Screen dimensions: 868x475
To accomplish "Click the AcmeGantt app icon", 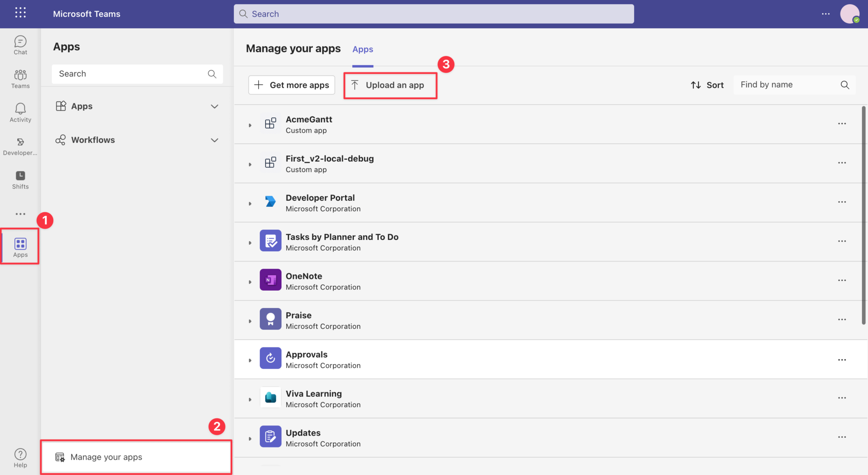I will (270, 123).
